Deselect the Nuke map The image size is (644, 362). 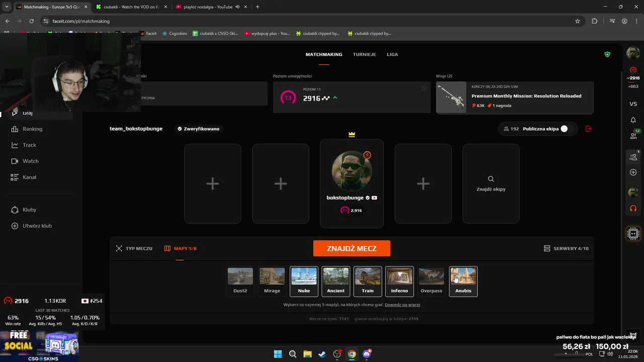tap(304, 281)
